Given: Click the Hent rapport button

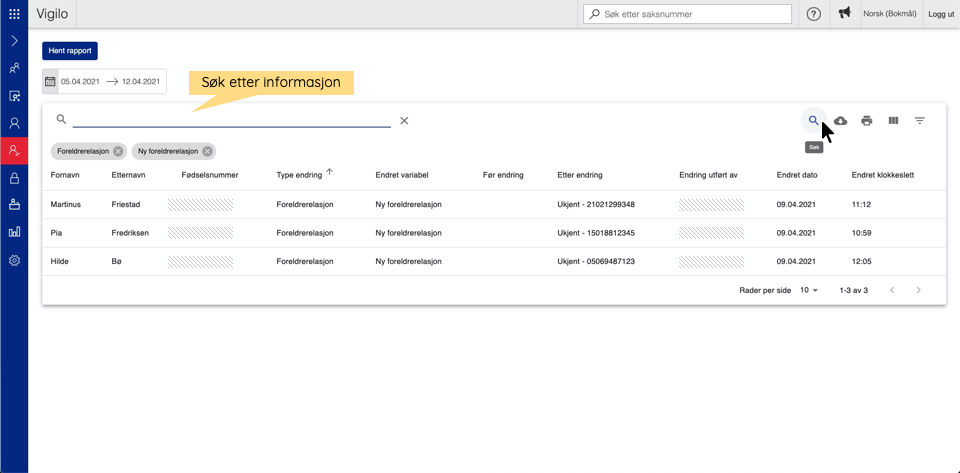Looking at the screenshot, I should 70,51.
